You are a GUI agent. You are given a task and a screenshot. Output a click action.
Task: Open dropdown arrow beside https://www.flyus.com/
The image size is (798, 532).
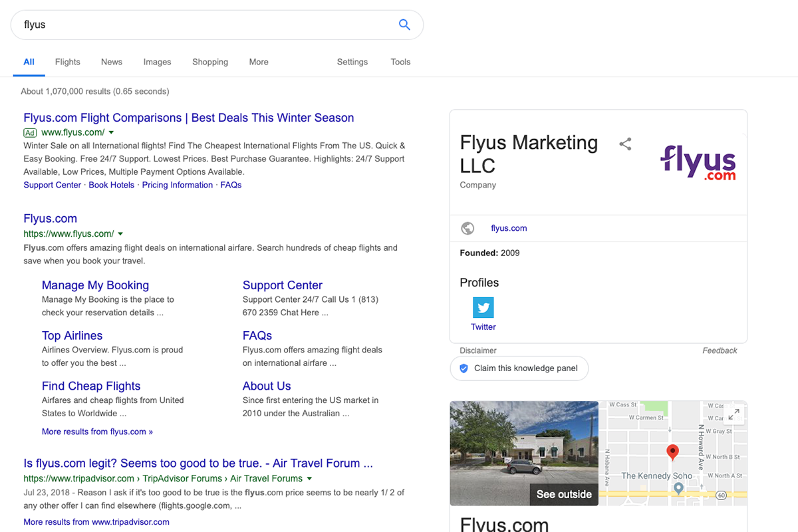coord(120,234)
